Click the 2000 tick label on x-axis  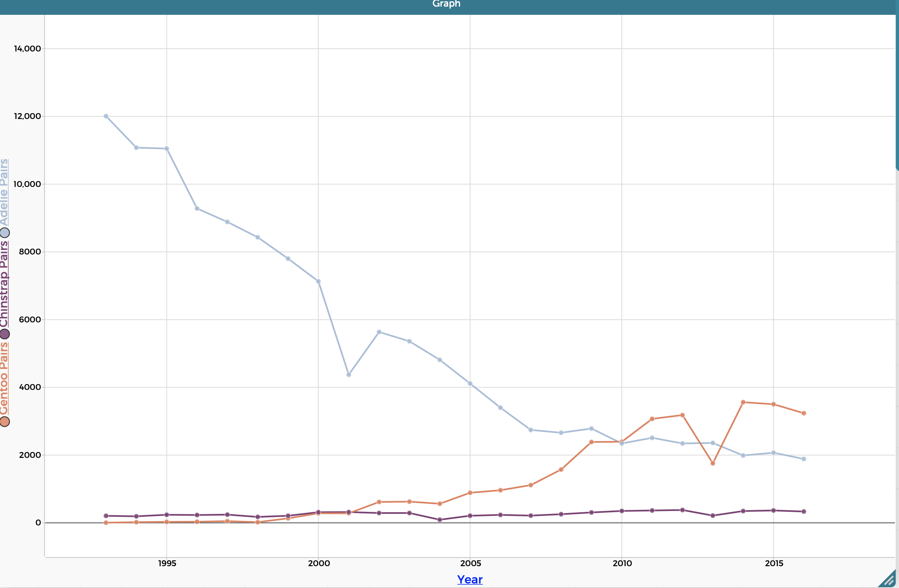(x=318, y=563)
